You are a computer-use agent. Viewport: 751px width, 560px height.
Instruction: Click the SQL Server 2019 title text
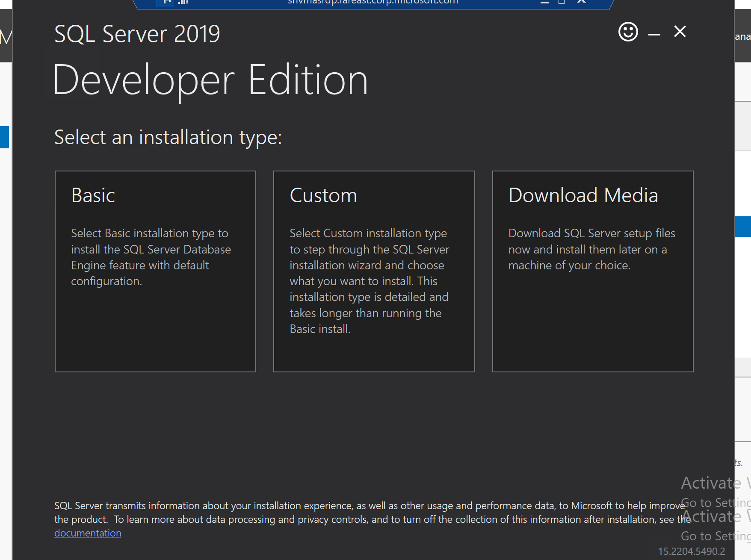(x=137, y=34)
